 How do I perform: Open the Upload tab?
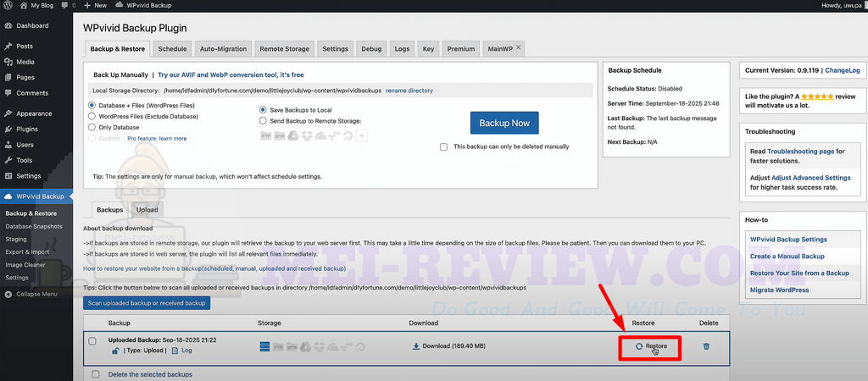(147, 209)
